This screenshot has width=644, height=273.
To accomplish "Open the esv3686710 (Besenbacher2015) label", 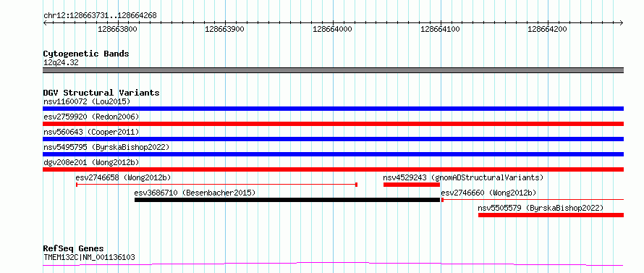I will point(195,193).
